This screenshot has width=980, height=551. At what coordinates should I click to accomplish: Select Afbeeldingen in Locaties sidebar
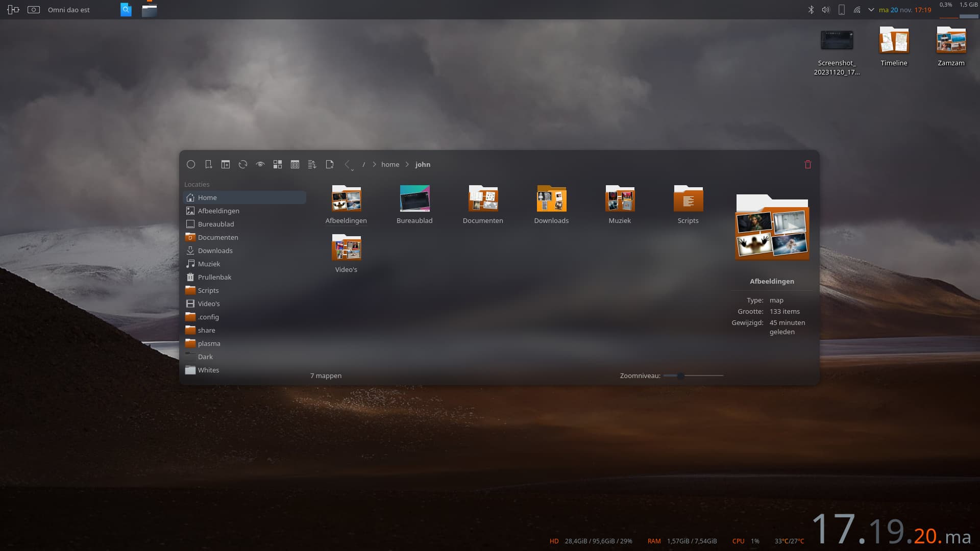click(244, 211)
